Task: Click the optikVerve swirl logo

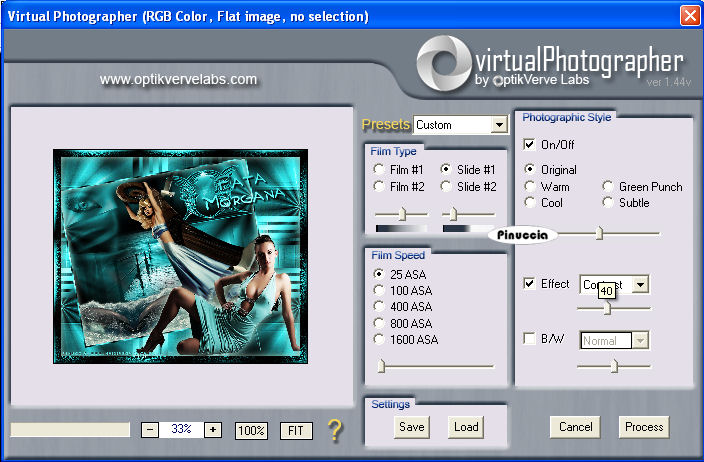Action: coord(444,64)
